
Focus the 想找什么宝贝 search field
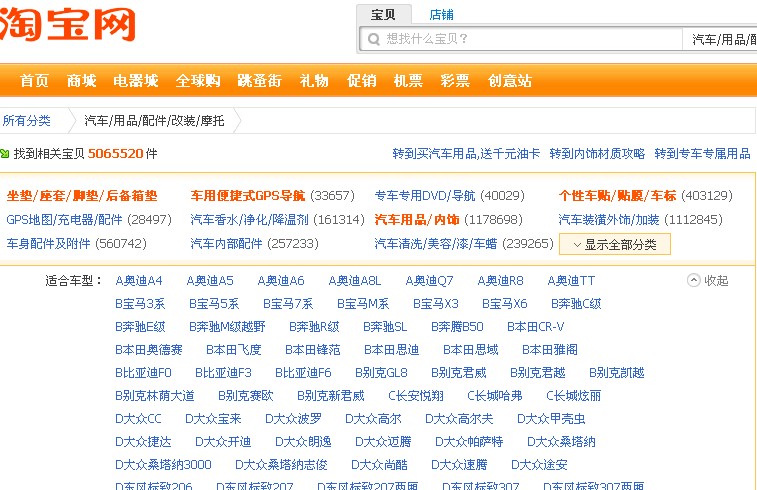click(x=521, y=39)
